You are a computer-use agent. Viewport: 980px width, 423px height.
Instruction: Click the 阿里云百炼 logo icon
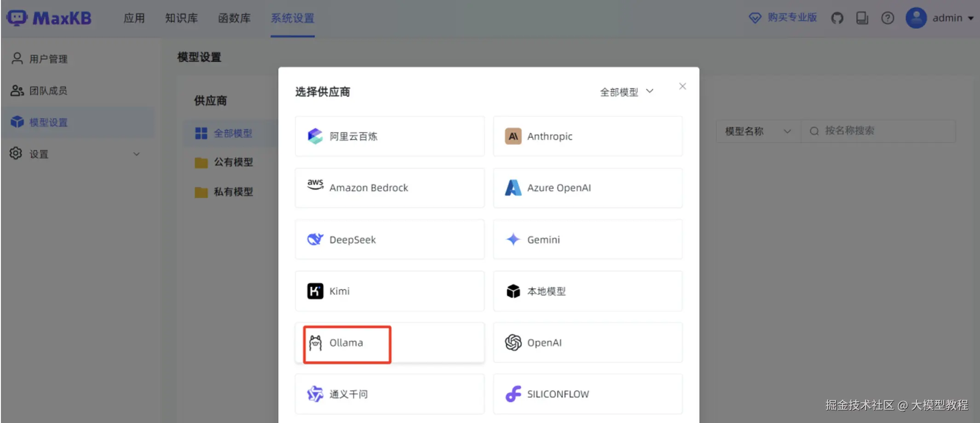315,136
